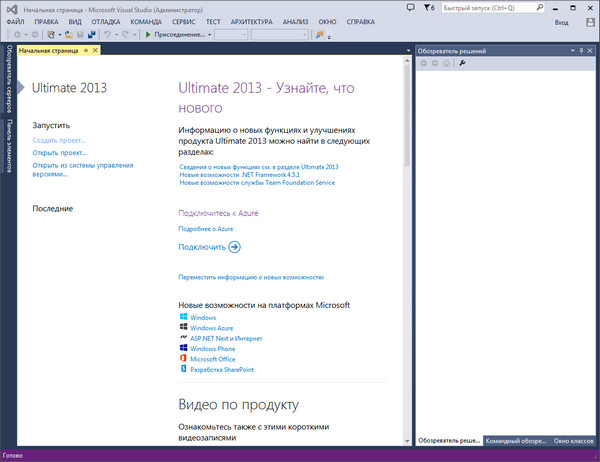Click Открыть проект link
This screenshot has height=462, width=600.
59,153
